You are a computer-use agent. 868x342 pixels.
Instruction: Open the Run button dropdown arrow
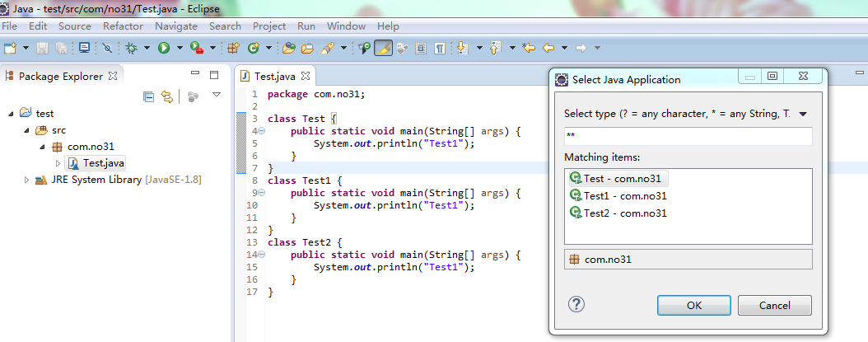(178, 49)
